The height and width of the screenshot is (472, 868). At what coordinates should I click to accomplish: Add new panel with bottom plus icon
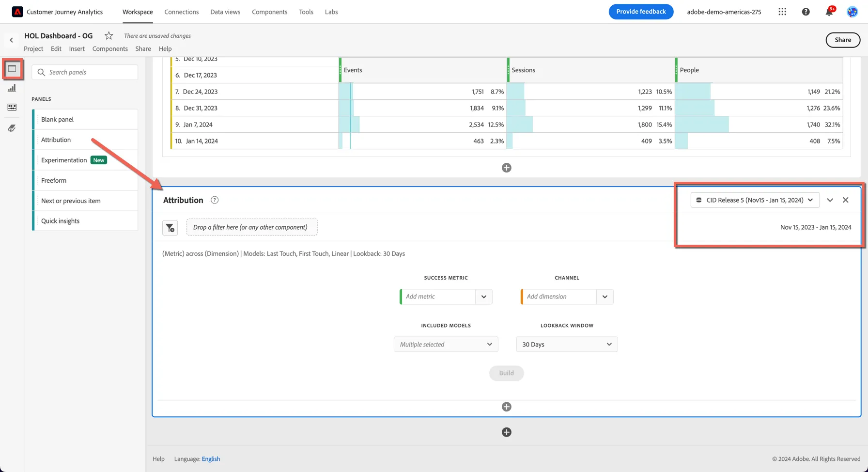point(507,432)
